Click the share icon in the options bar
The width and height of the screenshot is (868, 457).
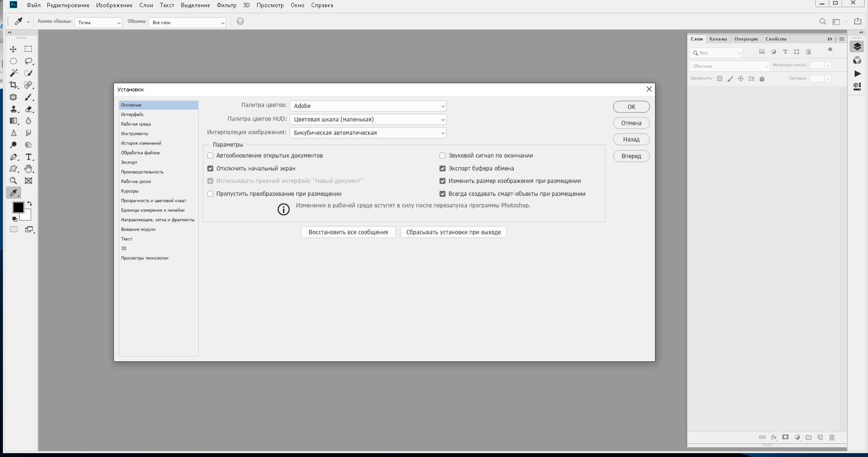857,22
